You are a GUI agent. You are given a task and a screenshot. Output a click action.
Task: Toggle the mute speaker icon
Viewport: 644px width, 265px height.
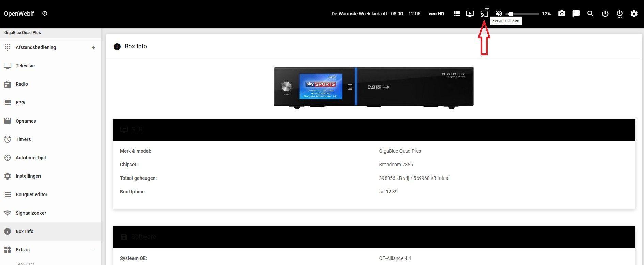[x=499, y=14]
